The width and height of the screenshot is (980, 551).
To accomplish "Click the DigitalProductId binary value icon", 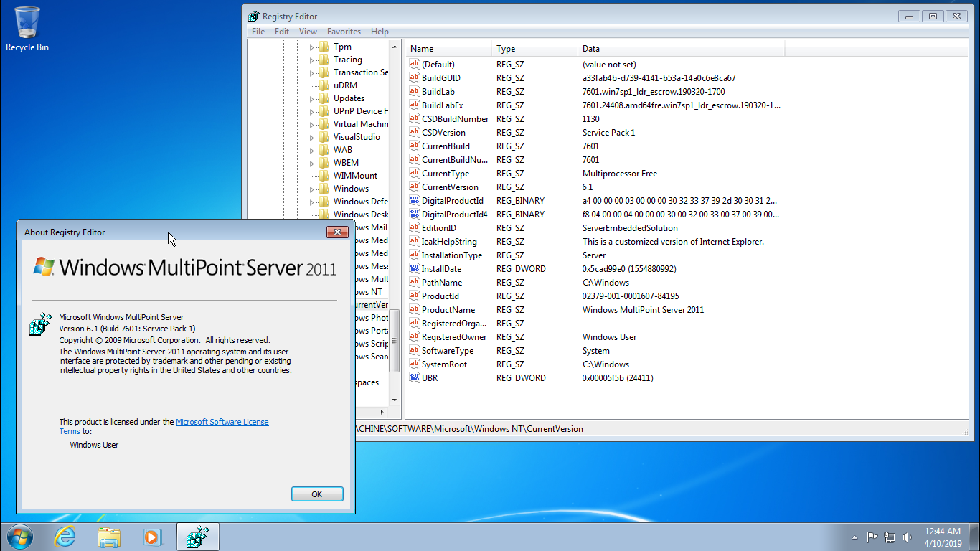I will [414, 200].
